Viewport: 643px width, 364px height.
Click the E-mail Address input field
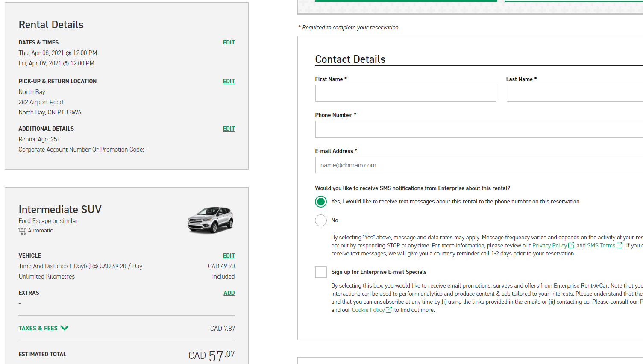click(x=479, y=165)
